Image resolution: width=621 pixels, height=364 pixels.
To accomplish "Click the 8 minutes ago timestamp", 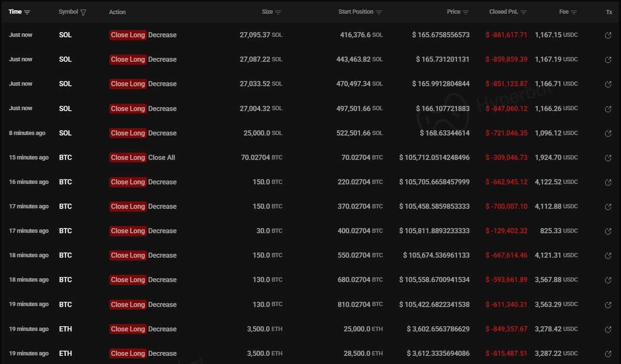I will point(27,133).
